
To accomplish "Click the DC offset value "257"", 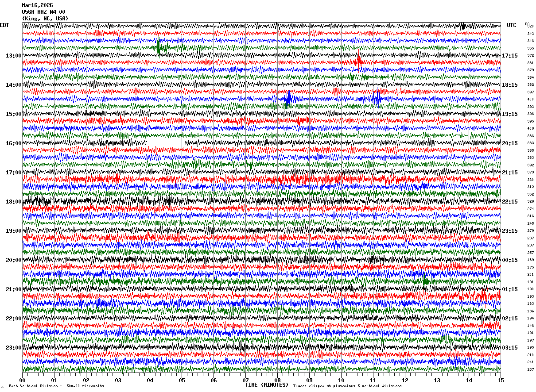I will pos(530,253).
